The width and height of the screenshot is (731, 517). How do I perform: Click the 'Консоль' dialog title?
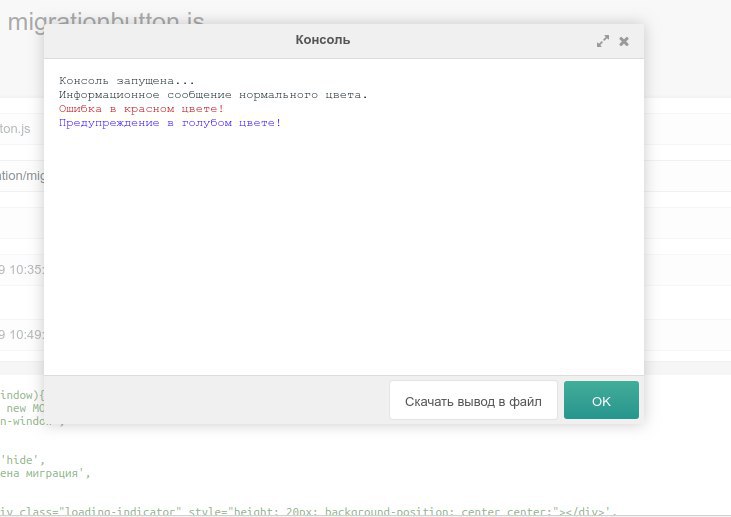323,40
